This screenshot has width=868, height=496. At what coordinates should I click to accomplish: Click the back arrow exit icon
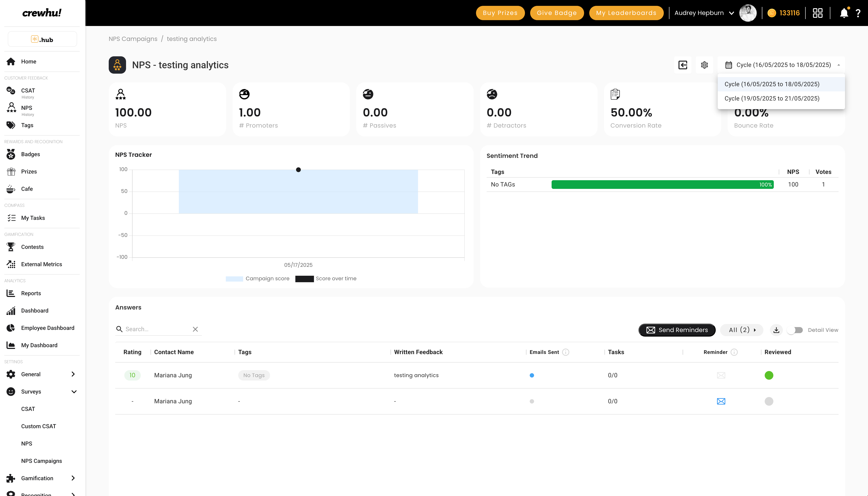pos(682,65)
